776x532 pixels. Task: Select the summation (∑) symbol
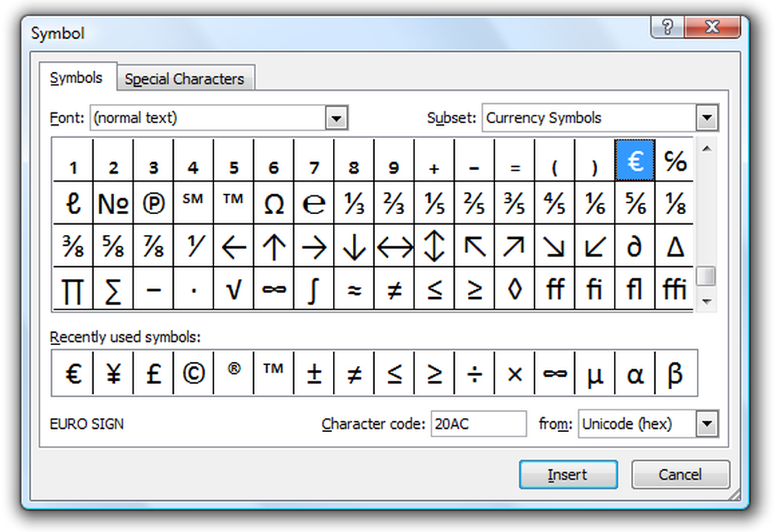coord(113,288)
